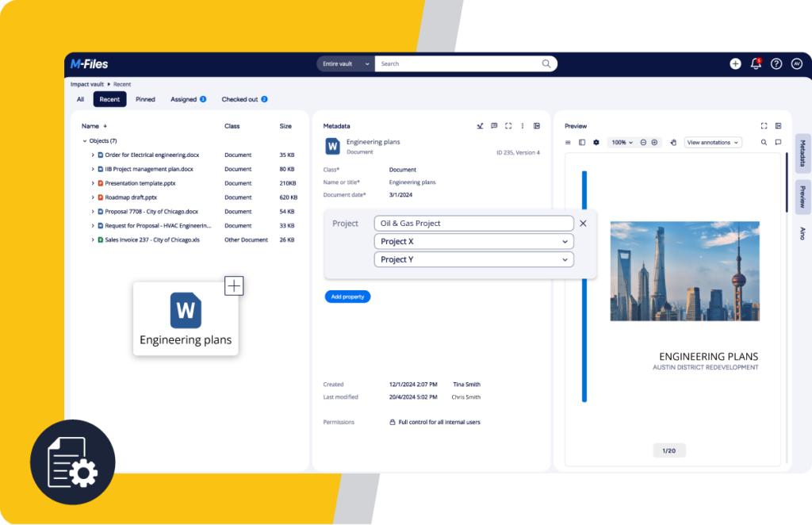
Task: Open preview settings gear icon
Action: tap(596, 143)
